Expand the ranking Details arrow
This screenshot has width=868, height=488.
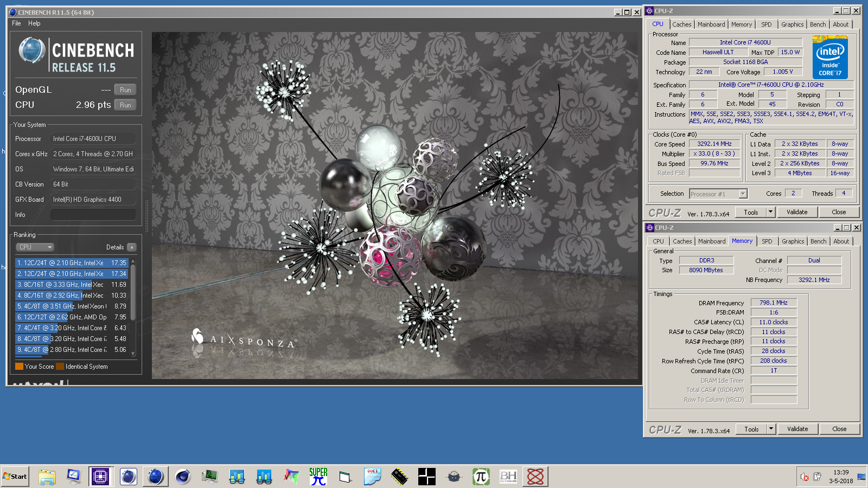[x=132, y=247]
